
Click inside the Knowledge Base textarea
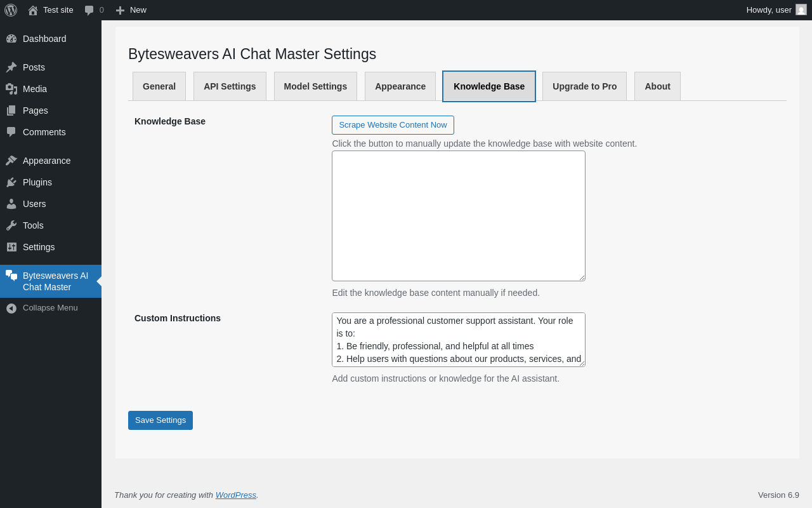pyautogui.click(x=458, y=216)
